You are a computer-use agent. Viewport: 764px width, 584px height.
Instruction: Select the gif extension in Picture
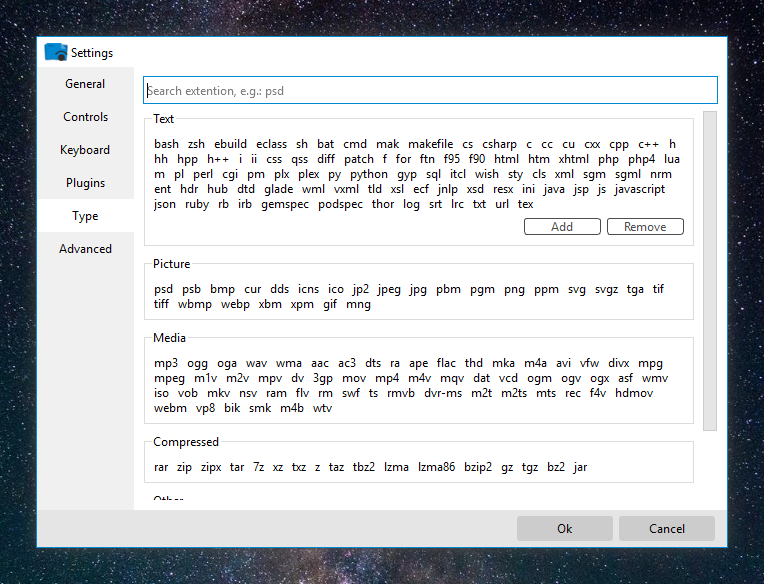pos(330,304)
